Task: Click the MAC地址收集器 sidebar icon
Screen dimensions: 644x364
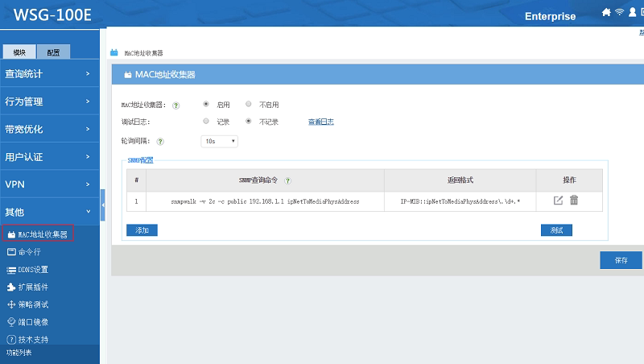Action: [11, 234]
